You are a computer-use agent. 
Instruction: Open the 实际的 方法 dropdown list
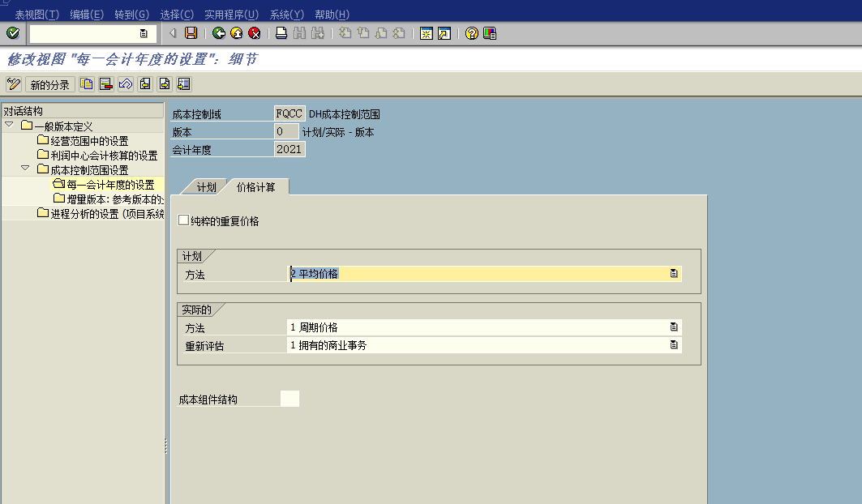(673, 327)
